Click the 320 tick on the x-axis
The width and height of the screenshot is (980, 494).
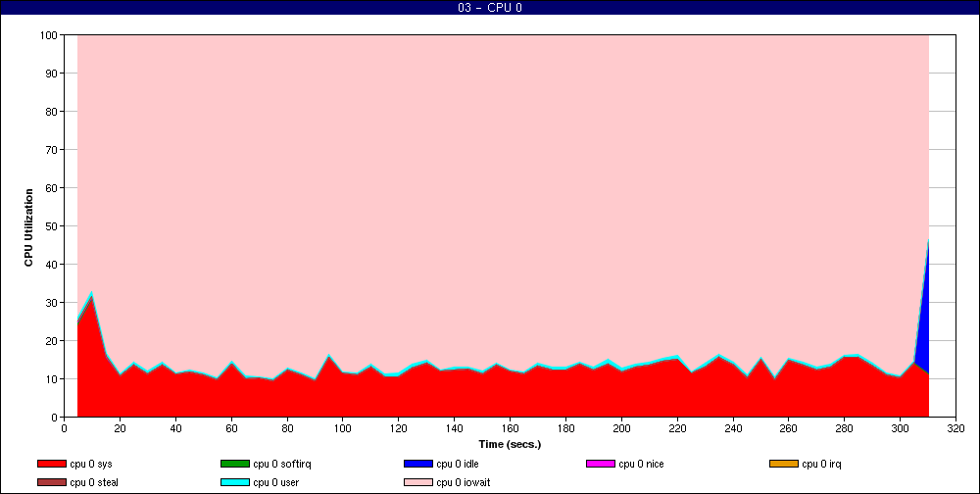[955, 428]
